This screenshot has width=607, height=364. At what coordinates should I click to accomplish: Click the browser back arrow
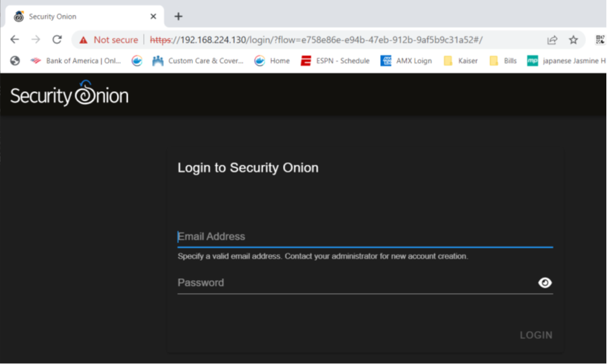click(15, 39)
